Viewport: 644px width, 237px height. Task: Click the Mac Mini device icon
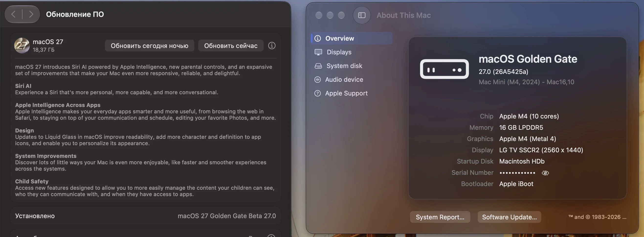click(x=444, y=69)
